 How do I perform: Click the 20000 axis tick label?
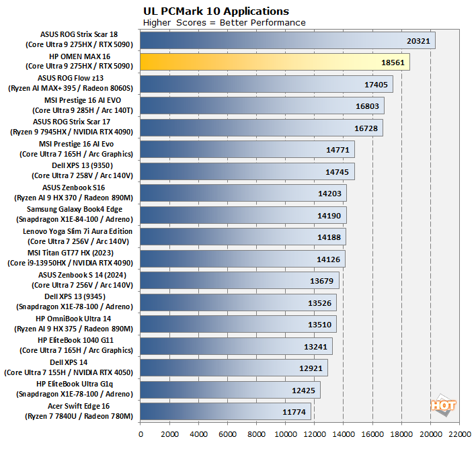tap(430, 434)
